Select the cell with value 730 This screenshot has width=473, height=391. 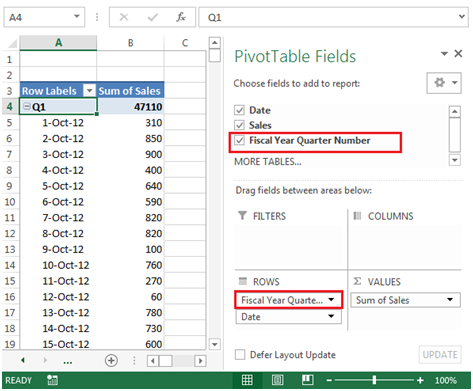pyautogui.click(x=130, y=328)
